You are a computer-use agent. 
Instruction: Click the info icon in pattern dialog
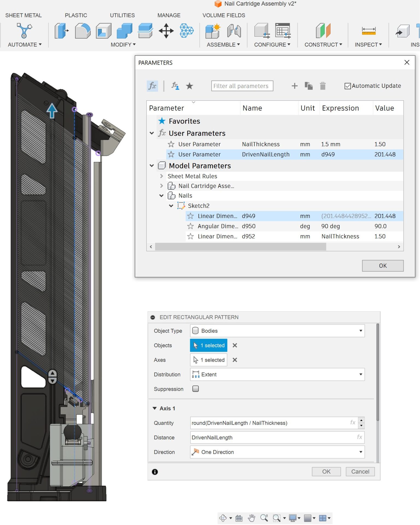(155, 472)
